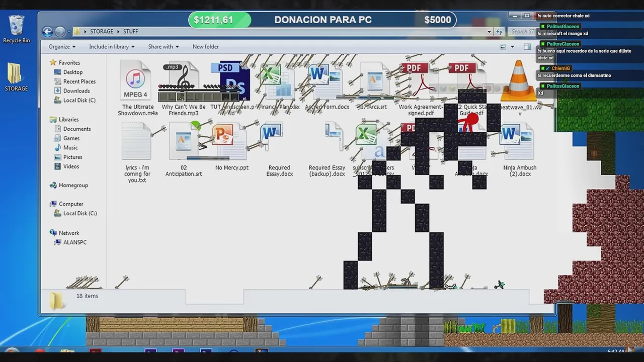Click the 18 items status text
The height and width of the screenshot is (362, 644).
(87, 296)
